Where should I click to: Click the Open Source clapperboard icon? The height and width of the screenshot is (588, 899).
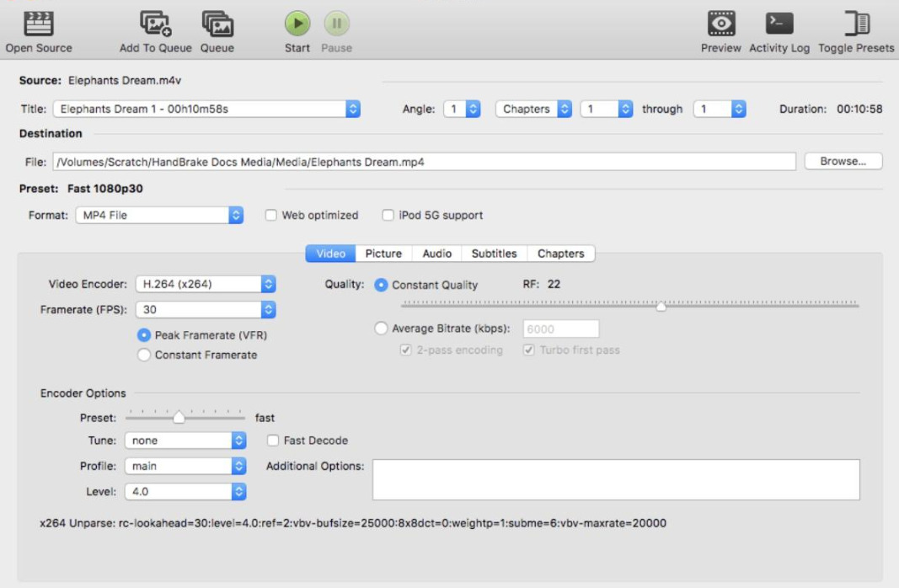pyautogui.click(x=39, y=24)
